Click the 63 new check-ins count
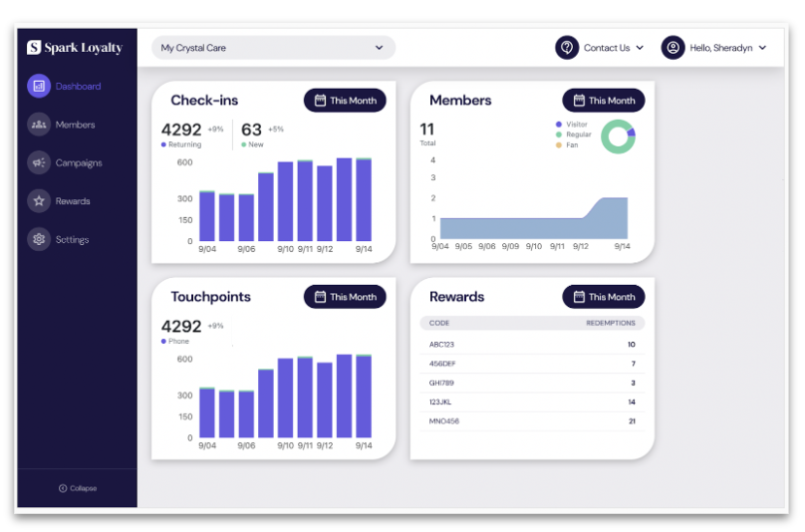Viewport: 805px width, 532px height. pyautogui.click(x=251, y=130)
